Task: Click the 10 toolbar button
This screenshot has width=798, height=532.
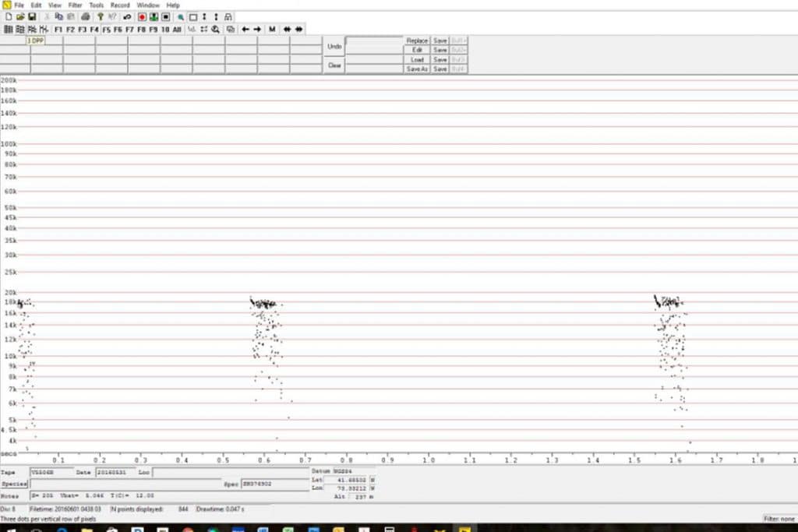Action: (x=165, y=30)
